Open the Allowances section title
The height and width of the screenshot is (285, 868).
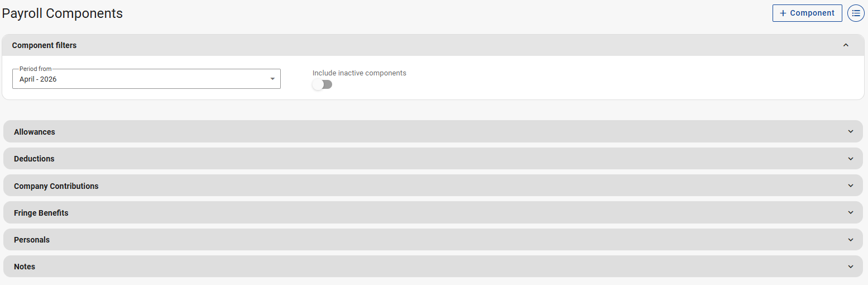[x=35, y=132]
